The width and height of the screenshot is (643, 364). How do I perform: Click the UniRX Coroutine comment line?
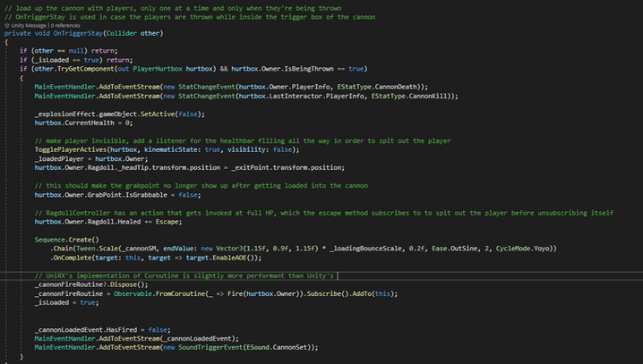pyautogui.click(x=184, y=276)
